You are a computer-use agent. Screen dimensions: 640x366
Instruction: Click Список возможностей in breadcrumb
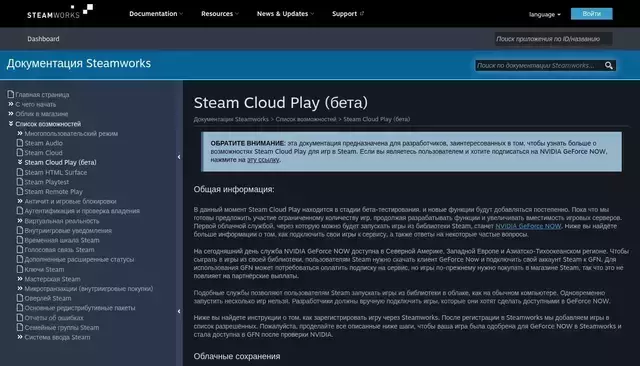pos(306,119)
